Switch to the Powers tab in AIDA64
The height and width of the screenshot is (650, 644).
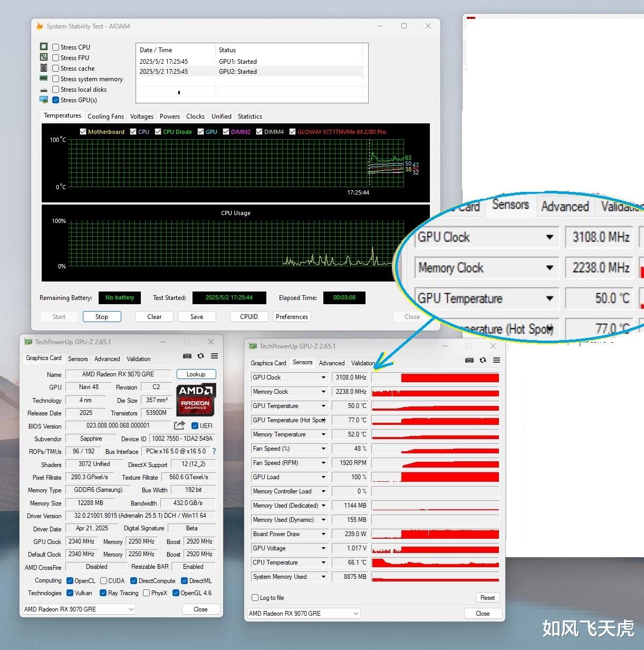170,117
